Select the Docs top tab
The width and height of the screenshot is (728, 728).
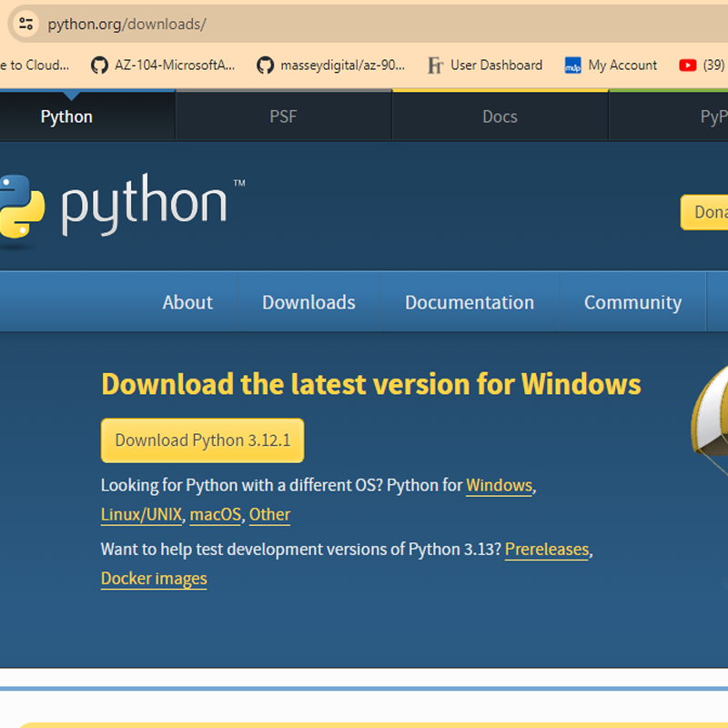[500, 116]
